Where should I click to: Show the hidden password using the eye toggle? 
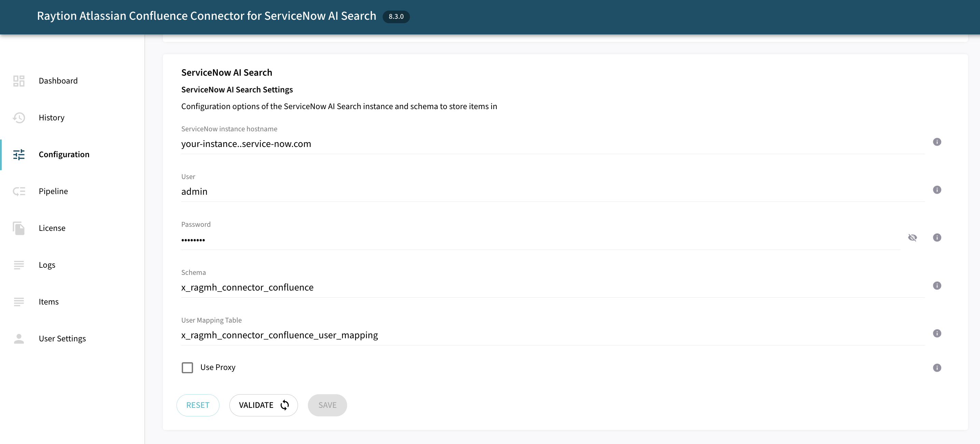913,238
